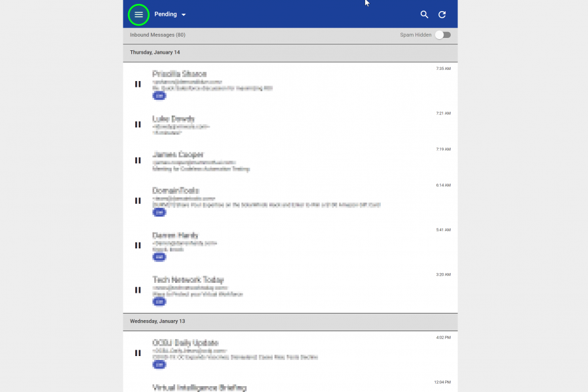588x392 pixels.
Task: Click the blue tag on 3:20 AM message
Action: coord(159,302)
